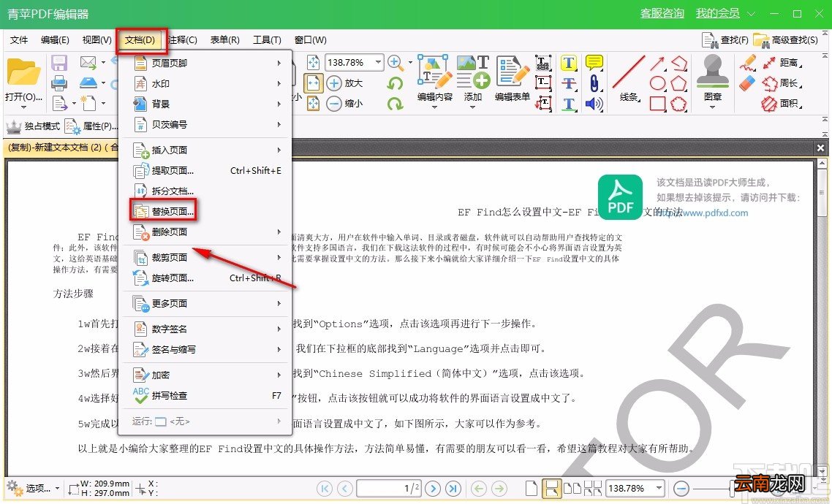Expand 更多页面 submenu
832x504 pixels.
207,303
